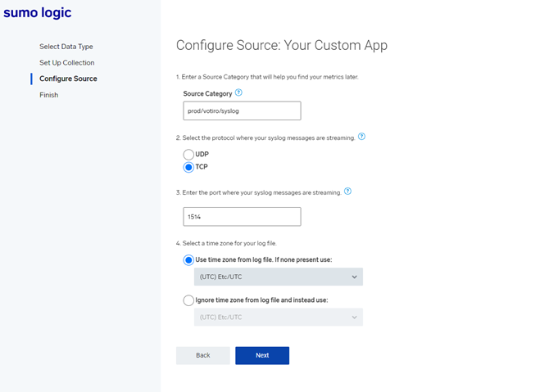The width and height of the screenshot is (558, 392).
Task: Click the chevron arrow of the default time zone dropdown
Action: (355, 277)
